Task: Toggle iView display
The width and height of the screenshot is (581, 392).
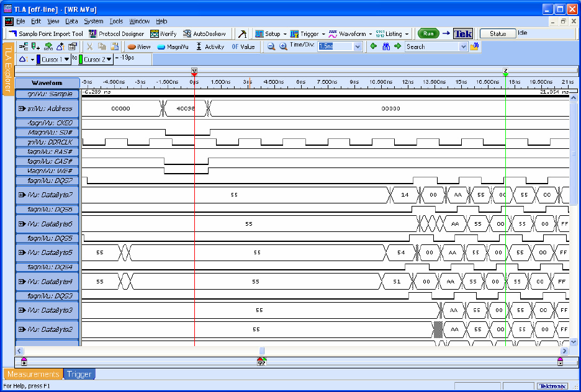Action: (139, 47)
